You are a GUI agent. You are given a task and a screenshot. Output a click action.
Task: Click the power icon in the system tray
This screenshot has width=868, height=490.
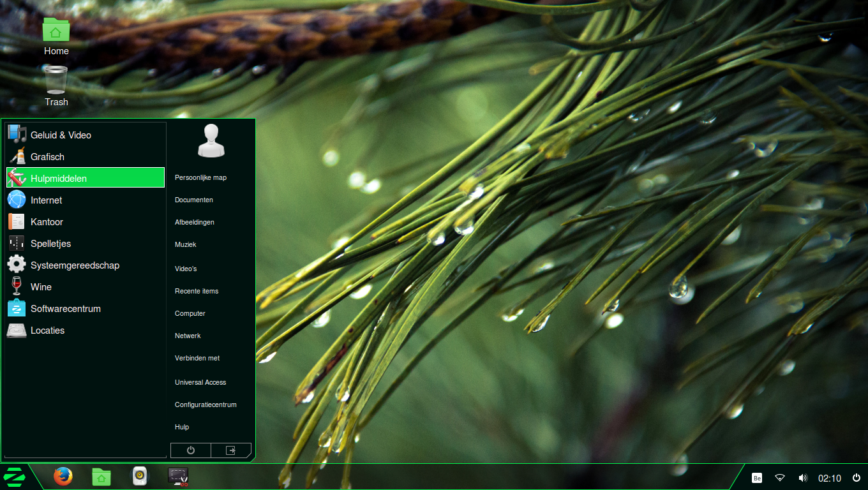pyautogui.click(x=855, y=477)
